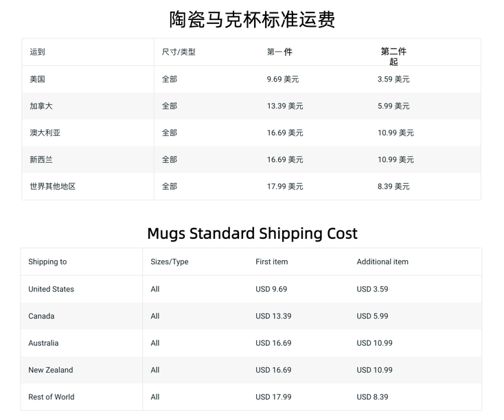Click the Additional item column header
The image size is (504, 420).
point(382,262)
